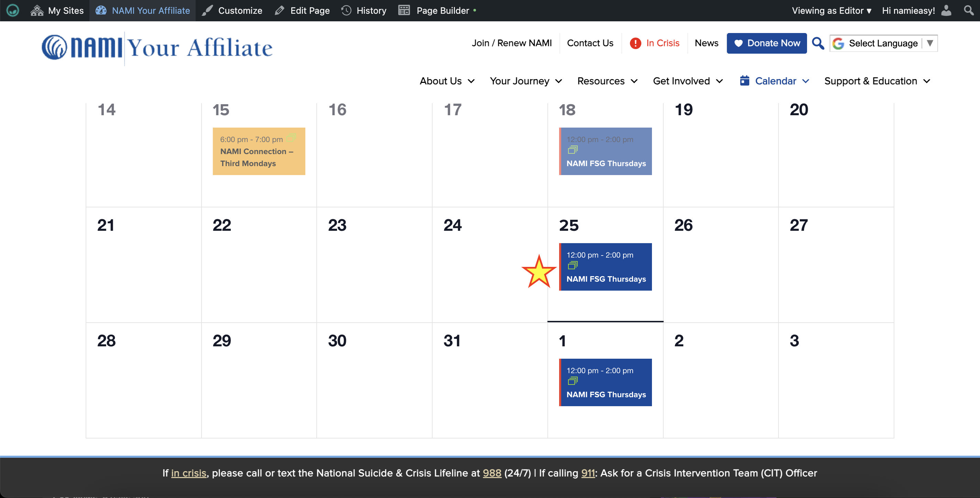Click the yellow star marker
This screenshot has height=498, width=980.
click(x=539, y=272)
